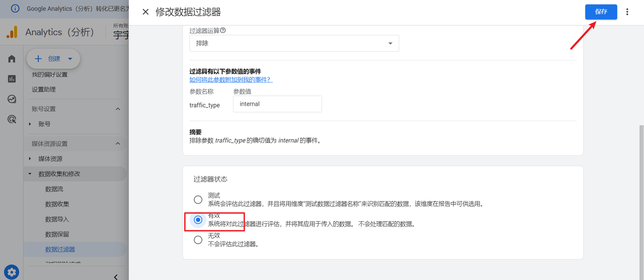This screenshot has height=280, width=644.
Task: Open 数据导入 in the admin menu
Action: coord(57,219)
